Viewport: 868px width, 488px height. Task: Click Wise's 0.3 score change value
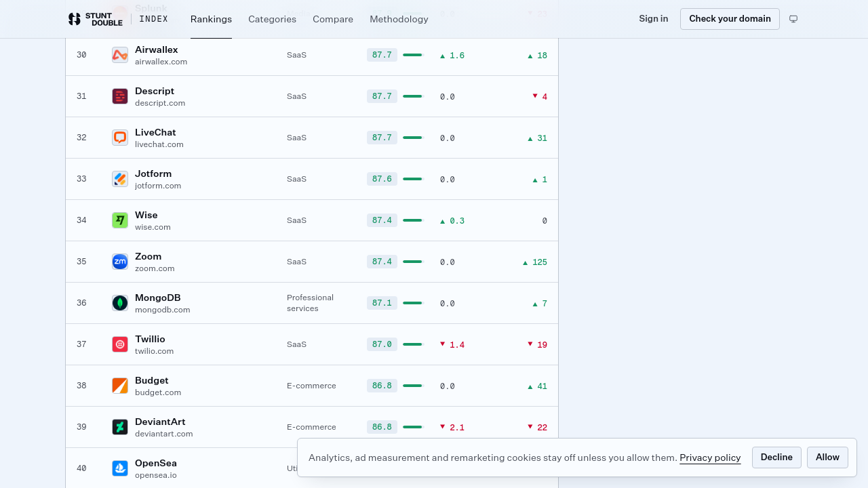452,221
